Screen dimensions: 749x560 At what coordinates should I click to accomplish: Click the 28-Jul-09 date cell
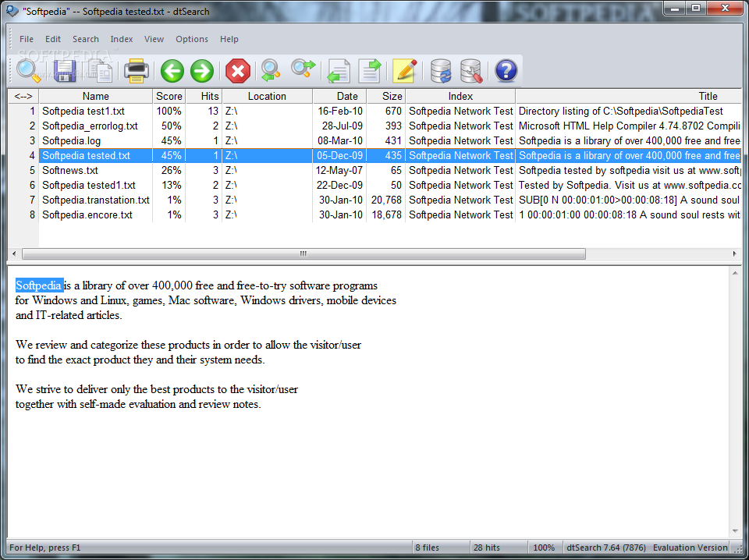[x=339, y=126]
